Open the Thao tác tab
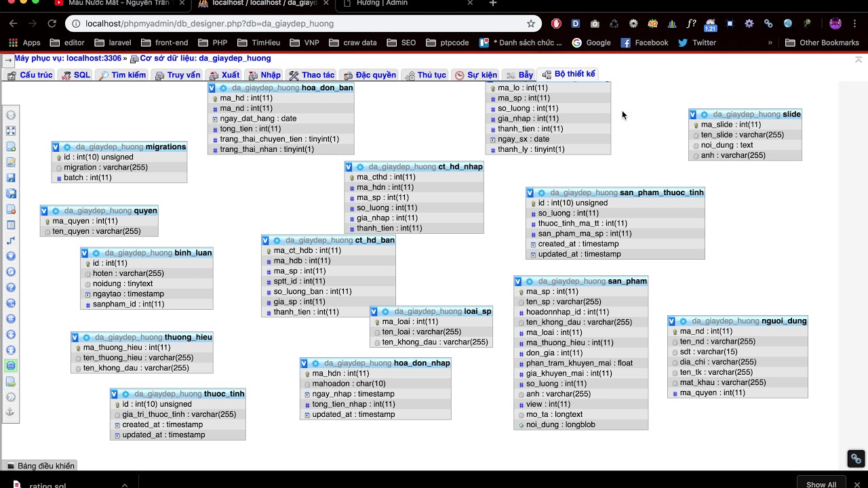The height and width of the screenshot is (488, 868). (312, 75)
